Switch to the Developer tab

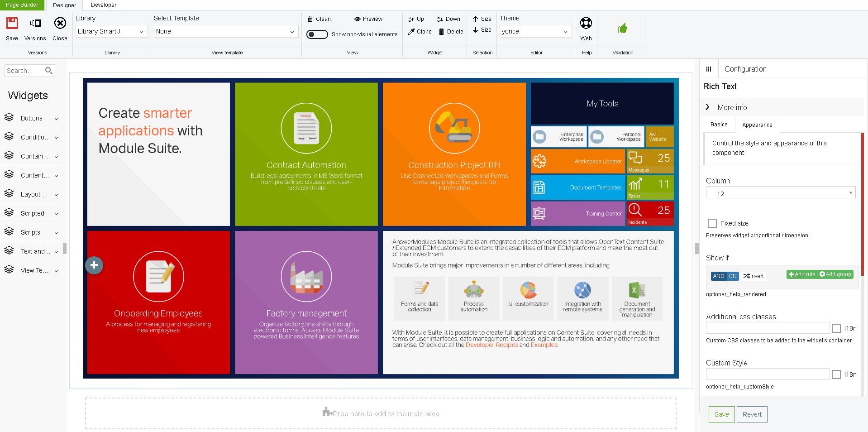[103, 5]
